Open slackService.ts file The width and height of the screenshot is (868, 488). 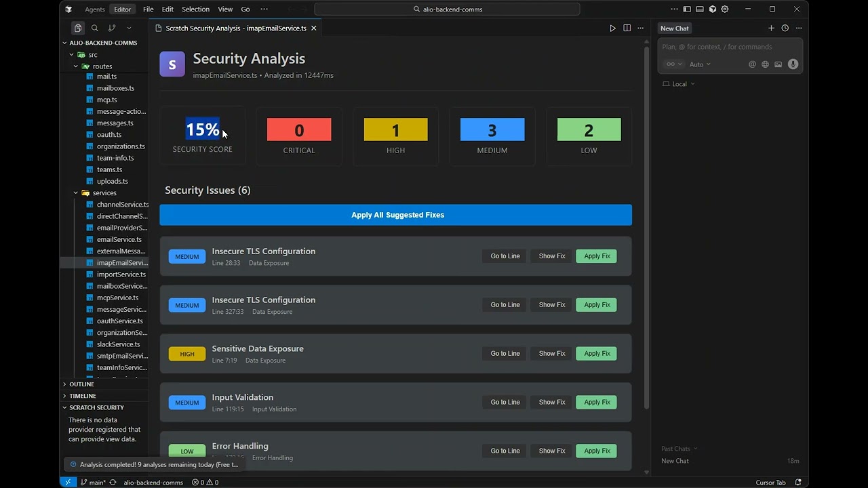click(118, 344)
